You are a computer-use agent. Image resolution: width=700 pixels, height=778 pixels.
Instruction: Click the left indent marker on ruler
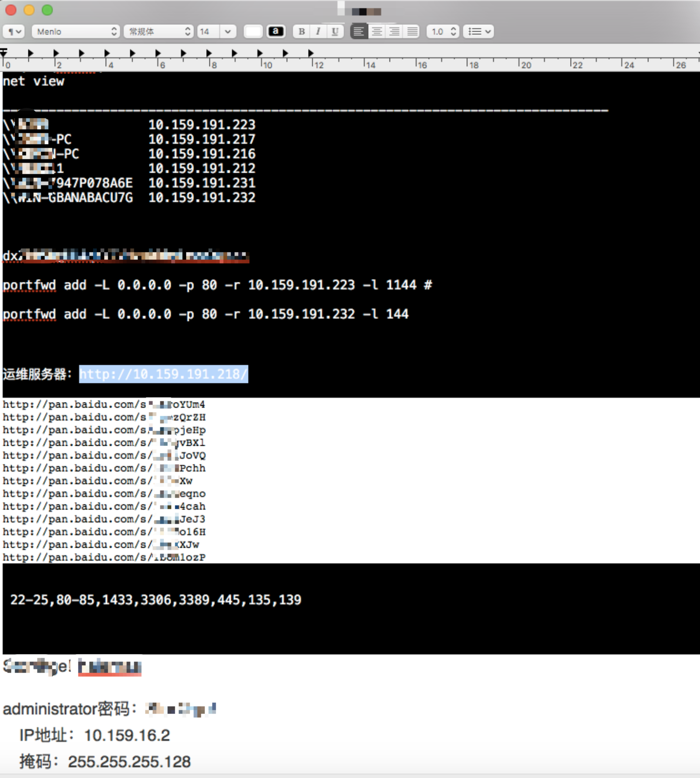(3, 52)
